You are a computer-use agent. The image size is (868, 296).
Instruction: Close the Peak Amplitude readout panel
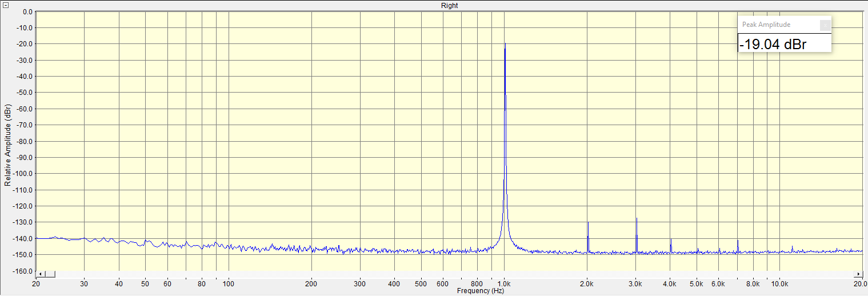coord(825,25)
